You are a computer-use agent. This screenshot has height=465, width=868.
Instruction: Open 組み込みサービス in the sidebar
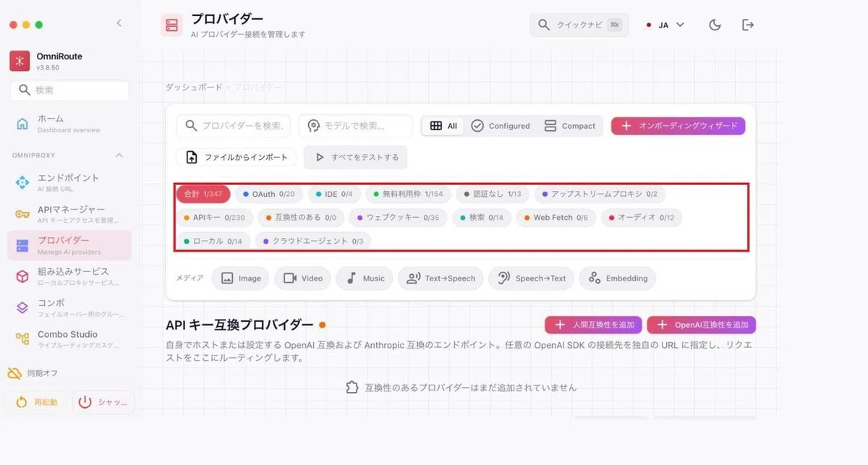click(69, 276)
